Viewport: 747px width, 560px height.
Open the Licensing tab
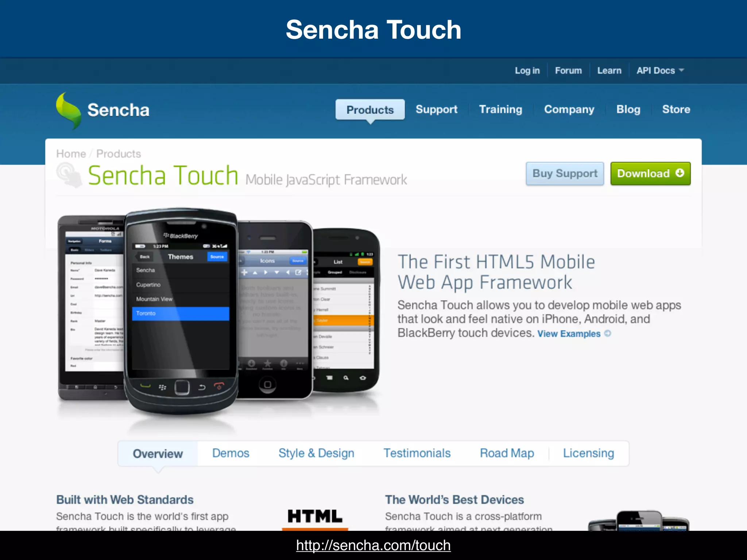588,453
